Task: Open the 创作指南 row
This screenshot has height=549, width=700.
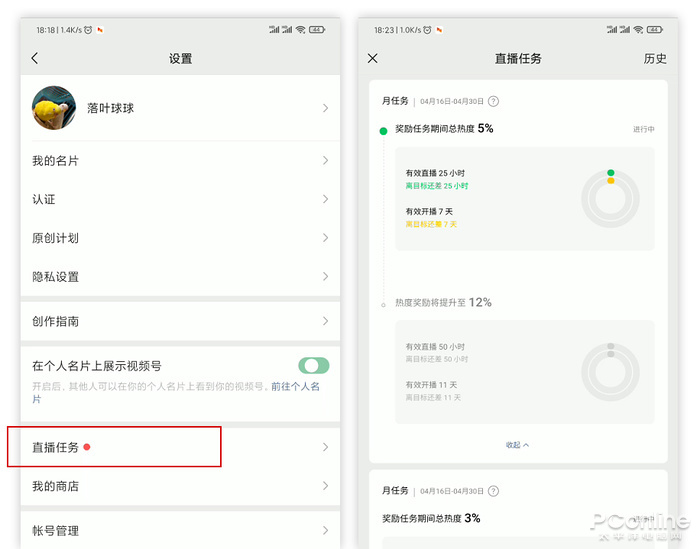Action: (x=180, y=321)
